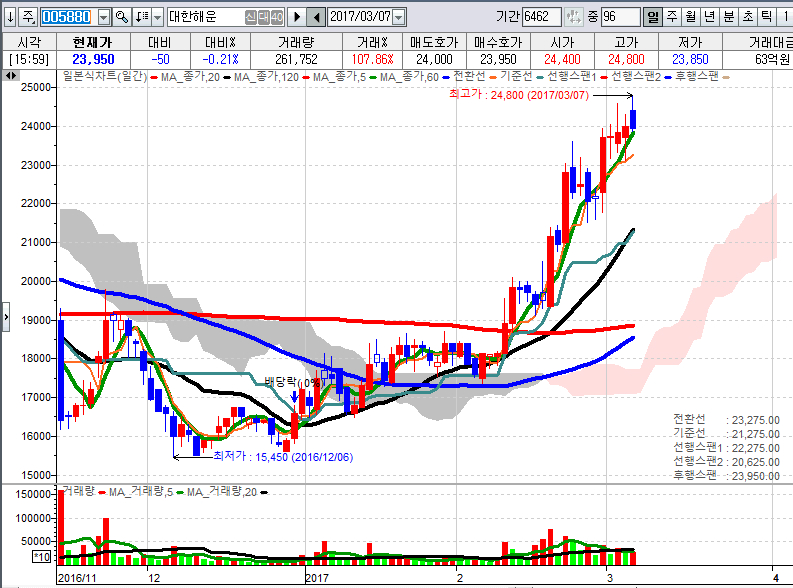Viewport: 793px width, 588px height.
Task: Select the 일 daily chart period
Action: click(x=652, y=17)
